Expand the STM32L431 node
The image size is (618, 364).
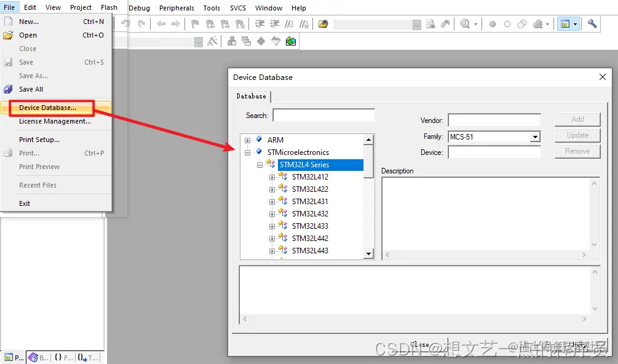(x=272, y=202)
